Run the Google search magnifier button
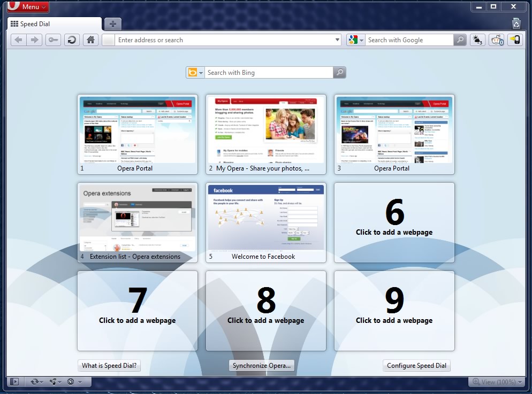532x394 pixels. [460, 40]
